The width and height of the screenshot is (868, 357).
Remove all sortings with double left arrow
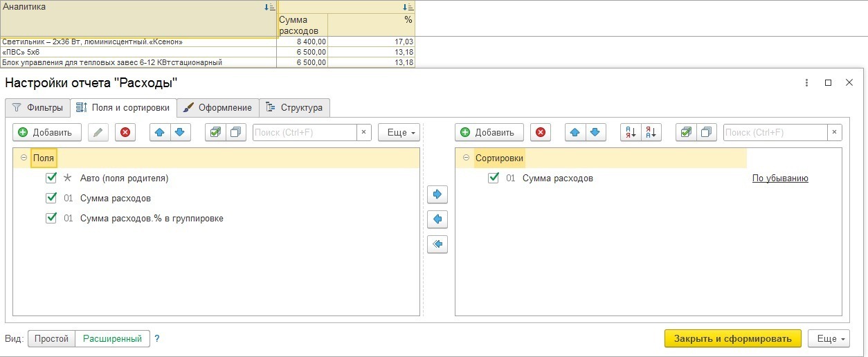[437, 244]
